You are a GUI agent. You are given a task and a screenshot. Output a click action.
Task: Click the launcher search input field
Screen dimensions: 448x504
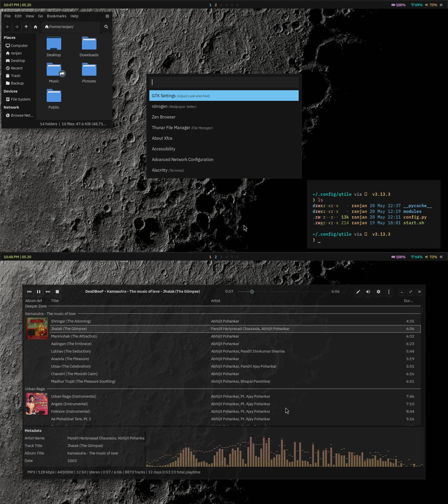tap(224, 82)
